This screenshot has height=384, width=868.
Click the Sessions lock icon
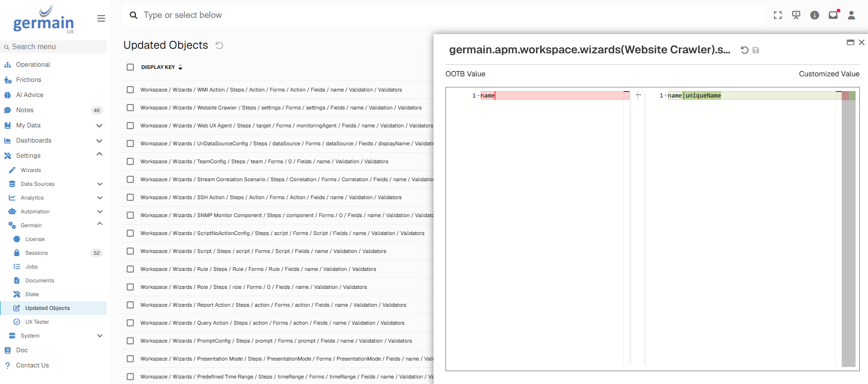tap(17, 253)
